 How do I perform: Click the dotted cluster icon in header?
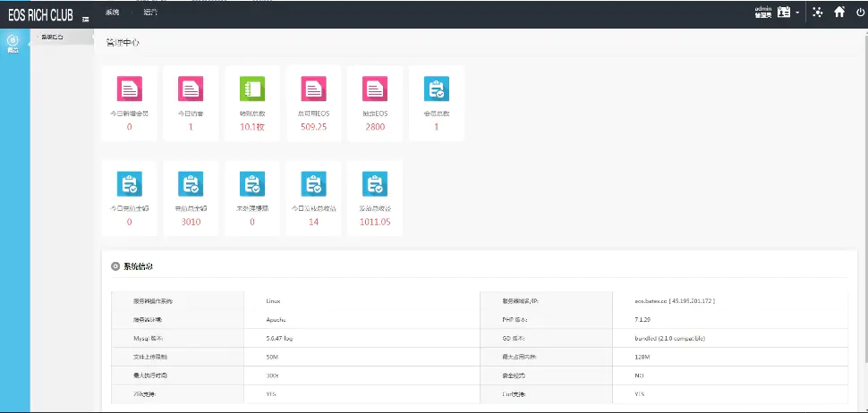pos(817,13)
